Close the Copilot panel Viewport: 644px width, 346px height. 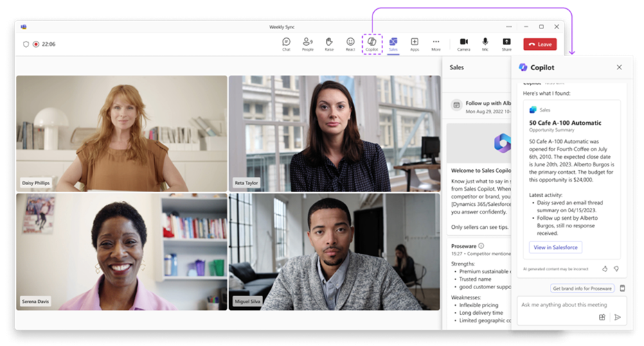coord(619,67)
